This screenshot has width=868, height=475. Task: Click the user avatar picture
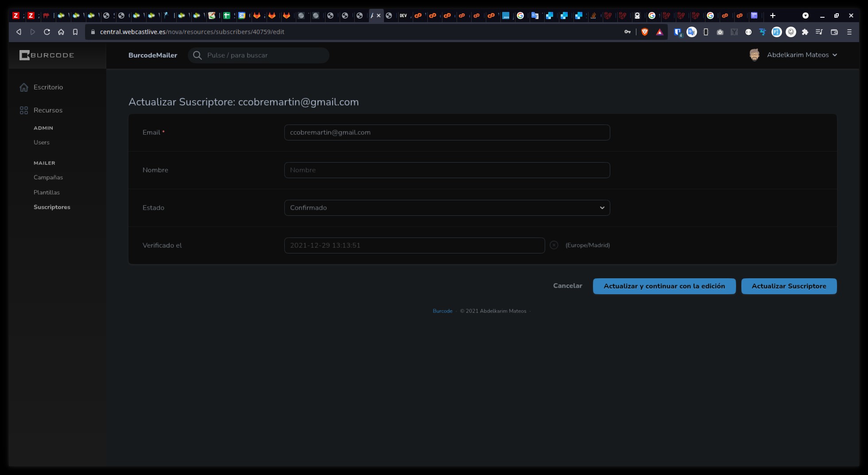pos(754,55)
